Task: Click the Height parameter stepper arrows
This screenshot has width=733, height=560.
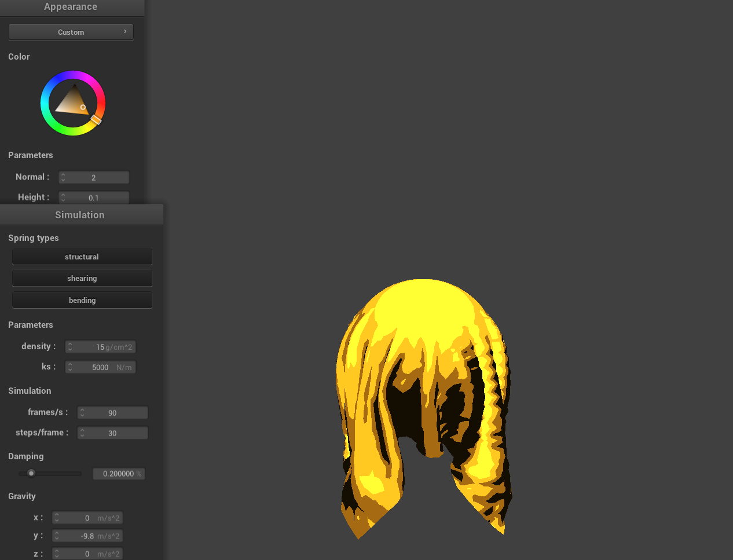Action: (x=63, y=197)
